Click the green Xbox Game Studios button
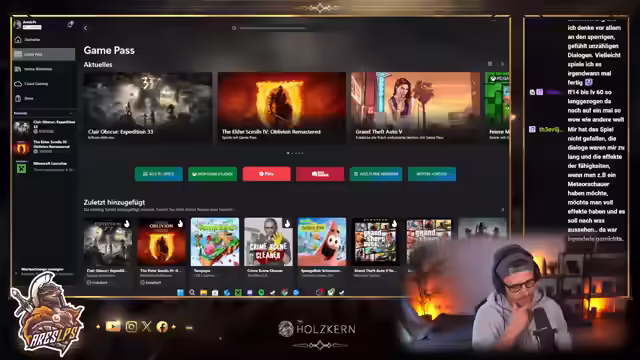Viewport: 640px width, 360px height. pos(212,174)
